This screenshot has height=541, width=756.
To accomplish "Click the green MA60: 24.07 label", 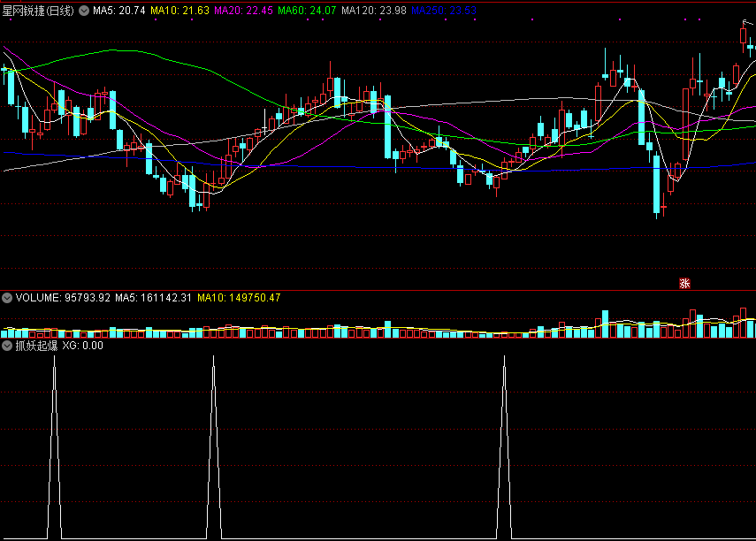I will (307, 11).
